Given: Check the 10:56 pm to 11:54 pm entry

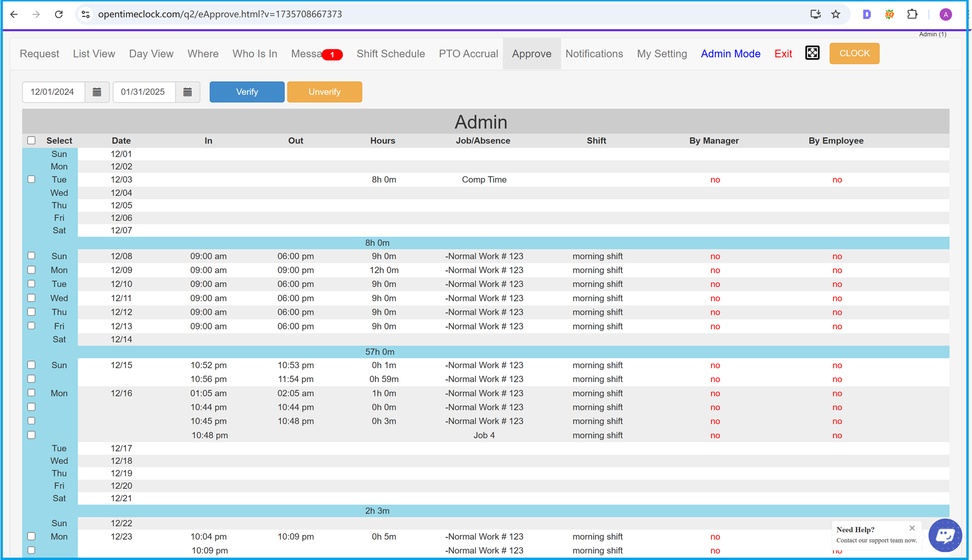Looking at the screenshot, I should coord(31,379).
